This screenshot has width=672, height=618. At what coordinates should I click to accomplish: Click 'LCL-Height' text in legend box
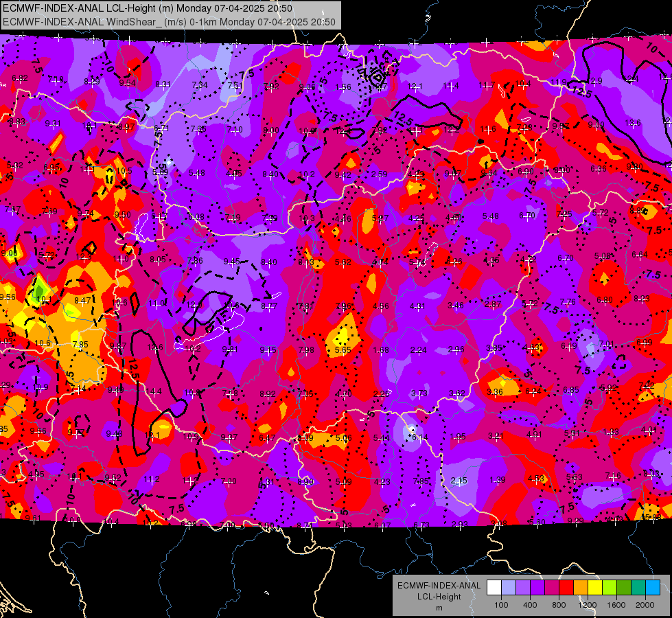[439, 597]
